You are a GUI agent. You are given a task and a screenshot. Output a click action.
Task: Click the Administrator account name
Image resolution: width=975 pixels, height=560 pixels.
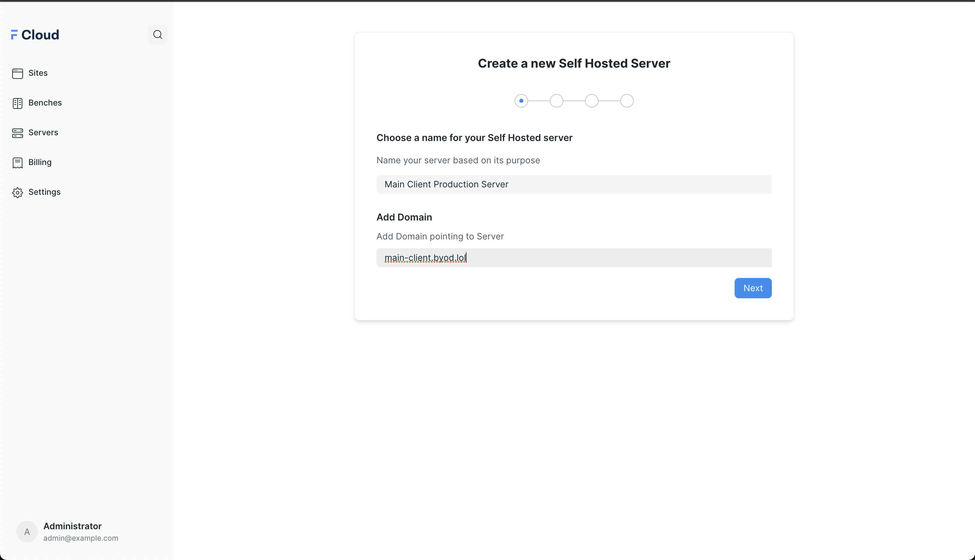72,526
